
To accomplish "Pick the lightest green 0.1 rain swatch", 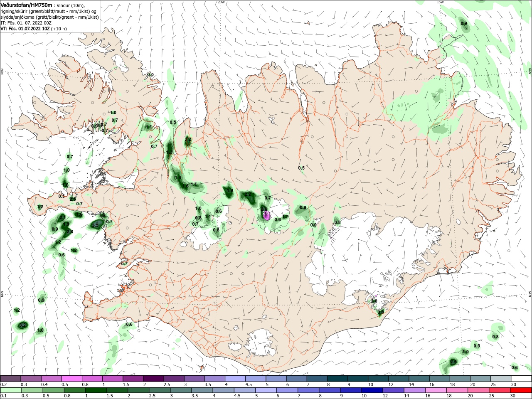I will pos(10,390).
